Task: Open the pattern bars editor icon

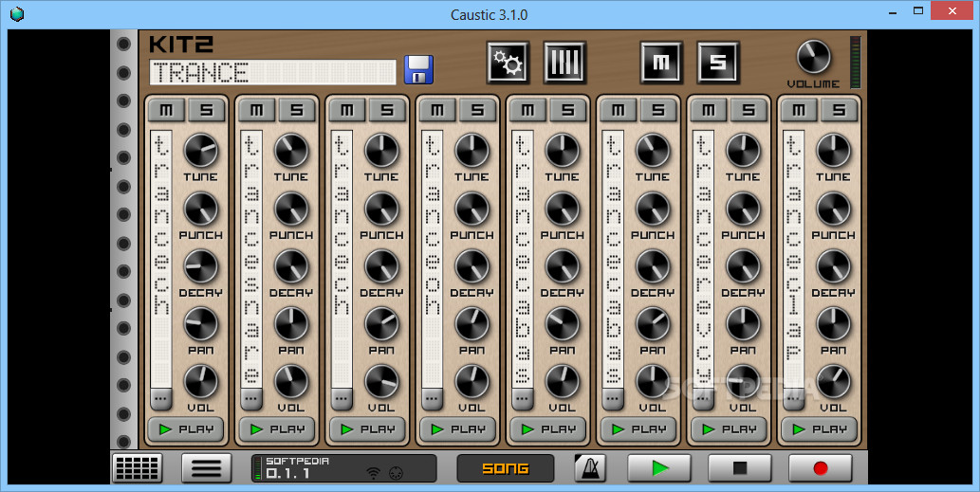Action: [564, 63]
